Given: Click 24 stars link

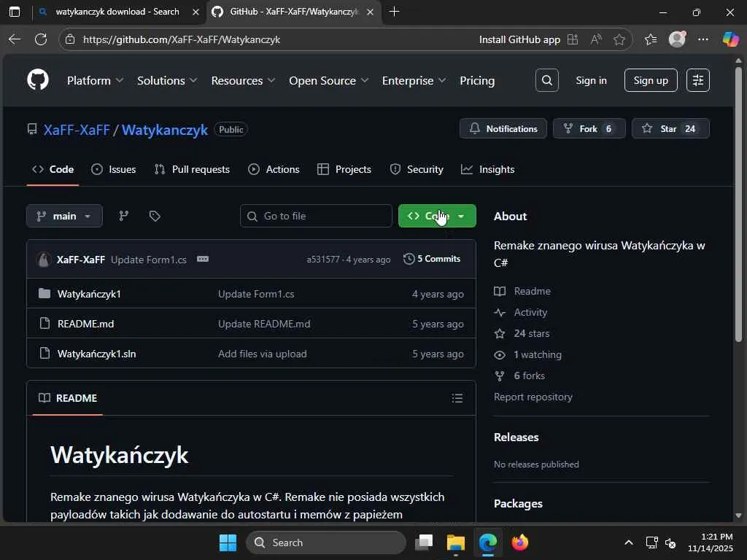Looking at the screenshot, I should click(x=532, y=333).
